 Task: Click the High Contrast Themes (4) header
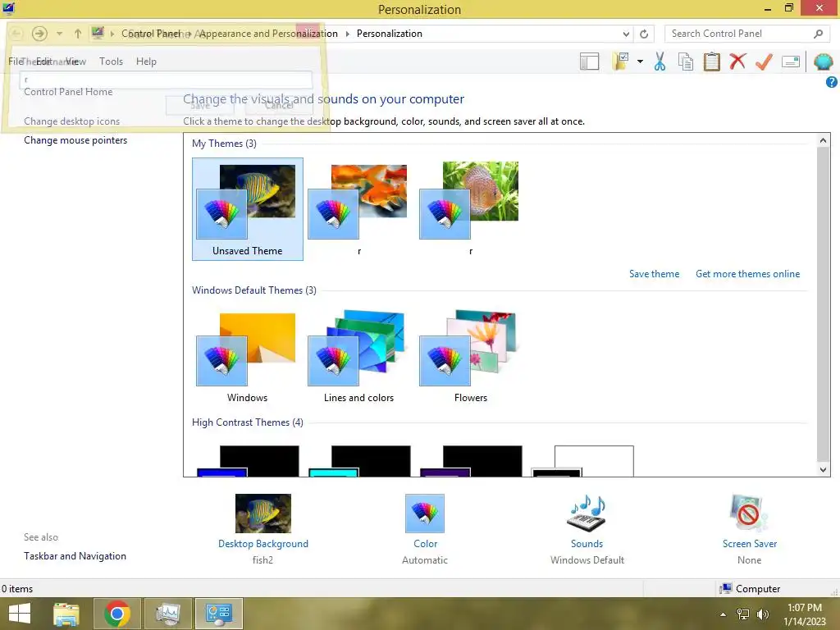click(x=248, y=422)
